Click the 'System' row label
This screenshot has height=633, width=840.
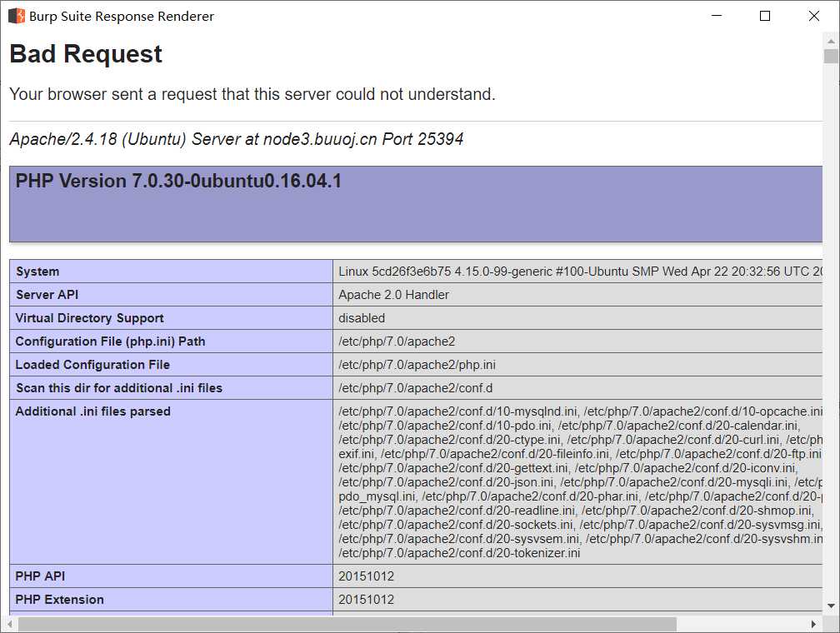coord(37,272)
